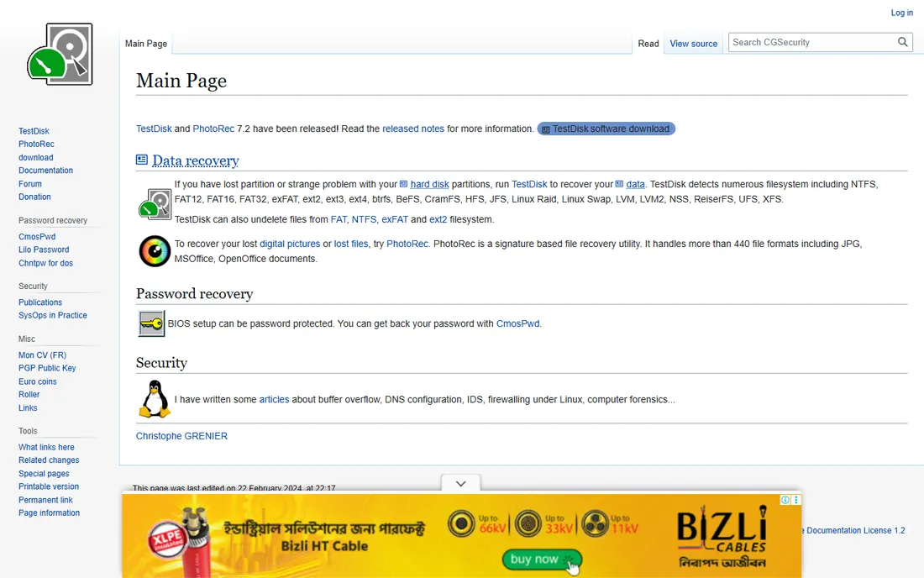Open the FAT undelete link
The height and width of the screenshot is (578, 924).
[339, 219]
